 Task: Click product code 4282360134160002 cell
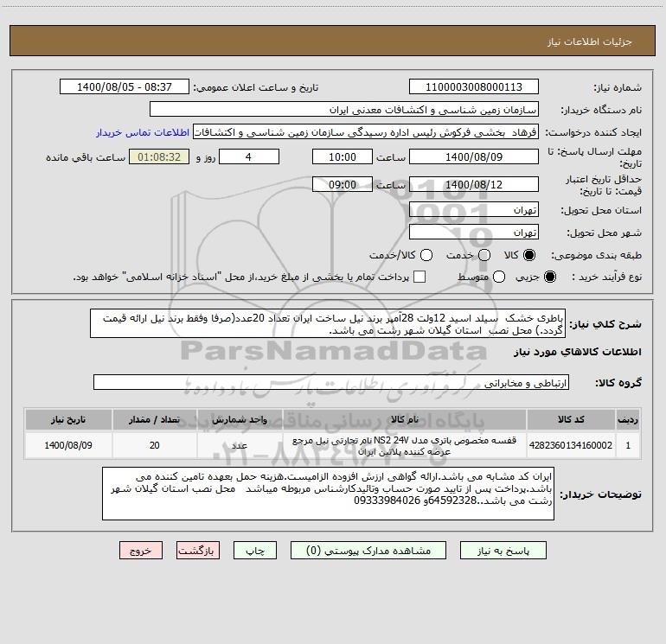(571, 445)
